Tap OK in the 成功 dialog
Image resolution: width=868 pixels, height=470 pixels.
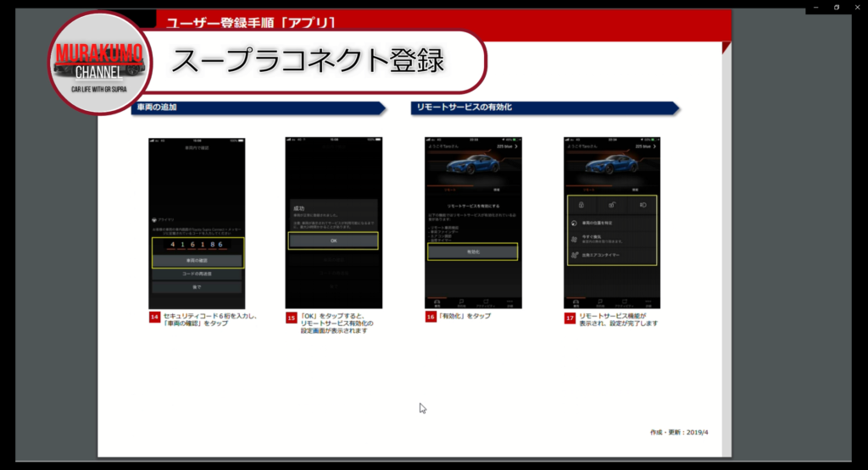pyautogui.click(x=333, y=241)
